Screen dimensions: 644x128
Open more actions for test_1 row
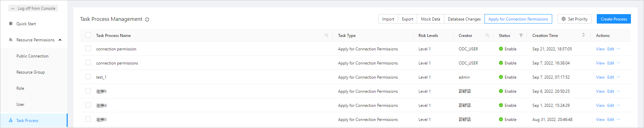[x=619, y=77]
